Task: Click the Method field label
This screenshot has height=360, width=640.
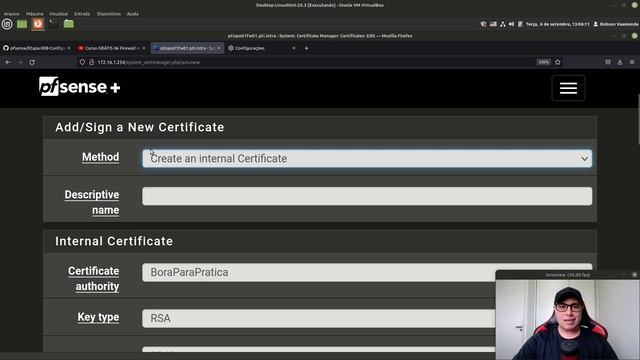Action: click(x=100, y=157)
